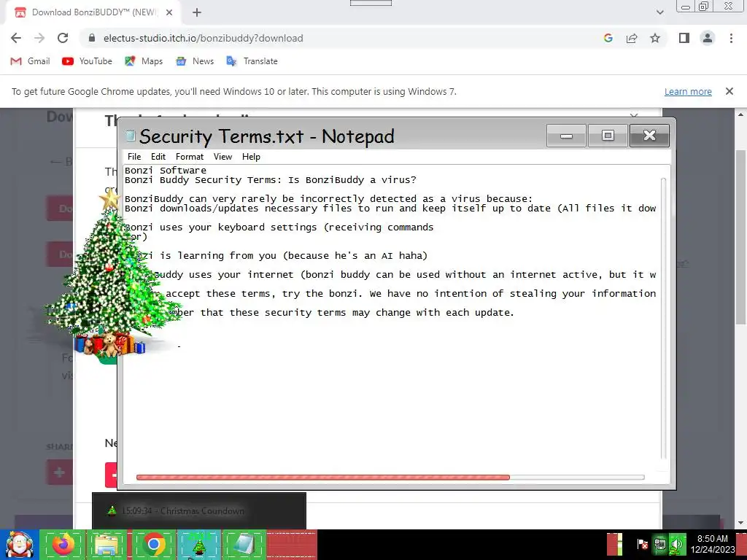
Task: Click the Notepad icon in title bar
Action: click(131, 136)
